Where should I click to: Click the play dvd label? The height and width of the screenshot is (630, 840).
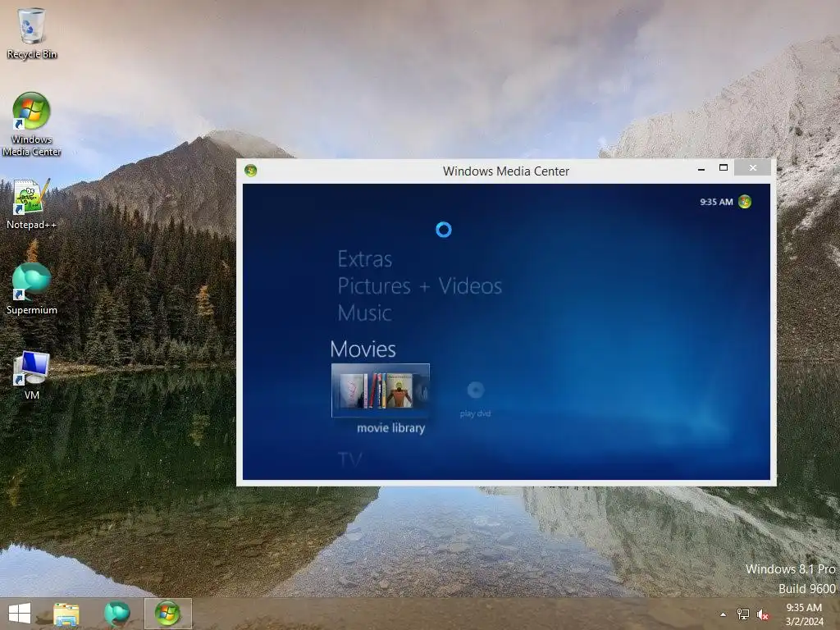(x=475, y=413)
